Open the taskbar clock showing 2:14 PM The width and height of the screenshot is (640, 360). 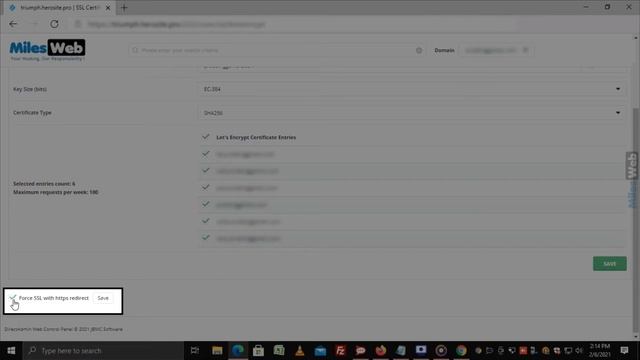(x=599, y=350)
